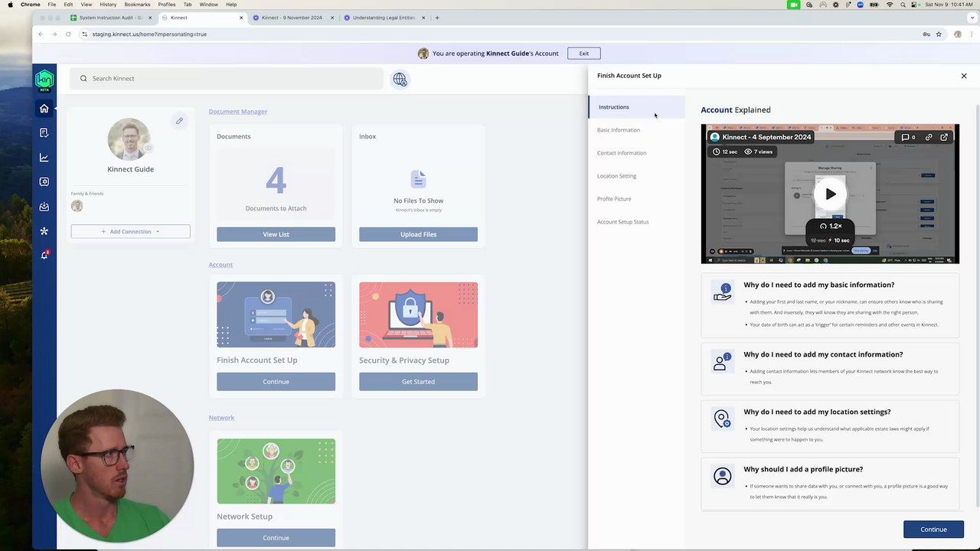Viewport: 980px width, 551px height.
Task: Click Continue under Finish Account Set Up card
Action: pos(276,381)
